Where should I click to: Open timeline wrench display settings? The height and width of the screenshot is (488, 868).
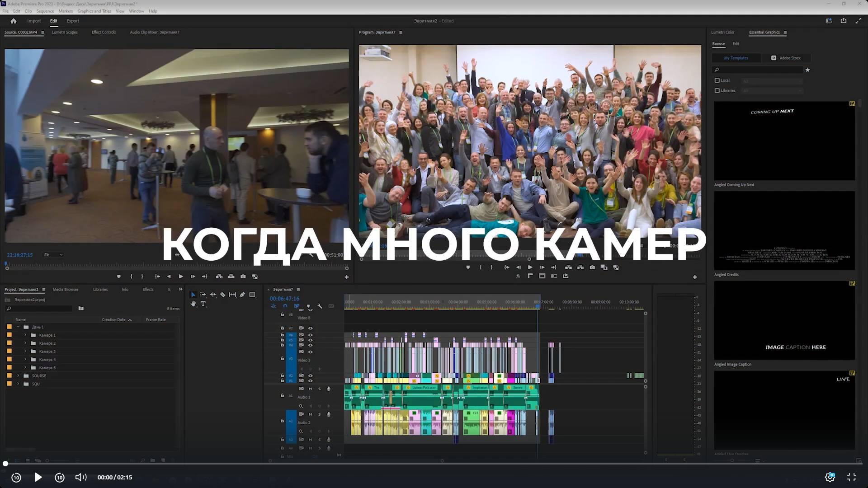tap(320, 306)
